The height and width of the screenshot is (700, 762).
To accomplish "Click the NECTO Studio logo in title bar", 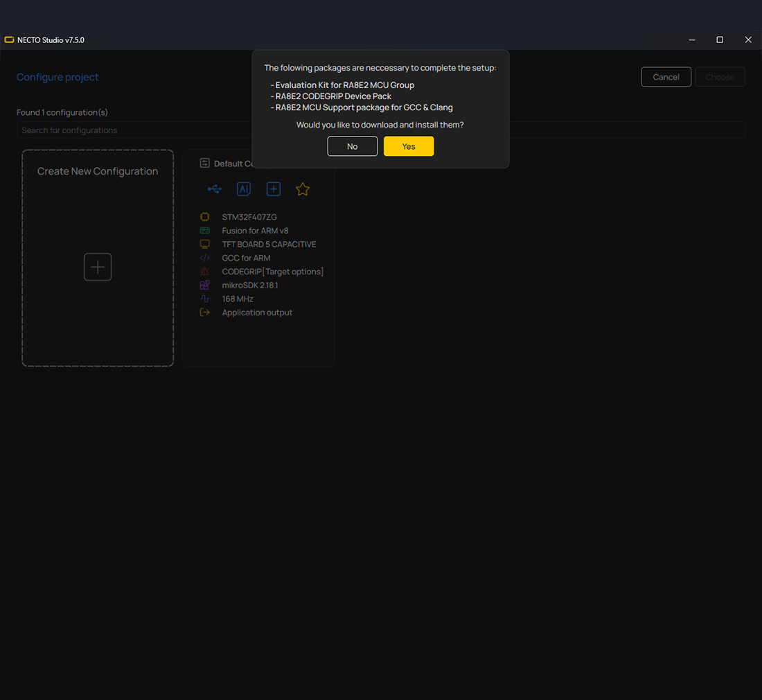I will click(x=9, y=40).
